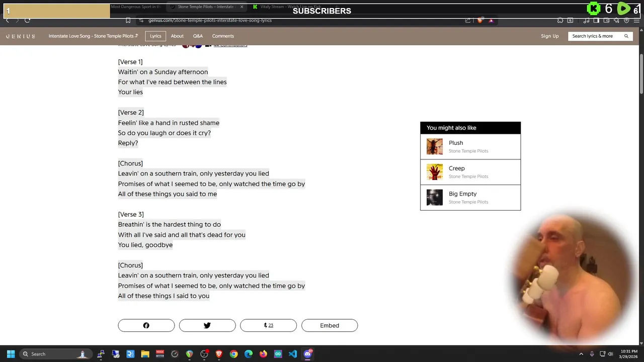Image resolution: width=644 pixels, height=362 pixels.
Task: Launch Brave browser from the taskbar
Action: click(x=219, y=354)
